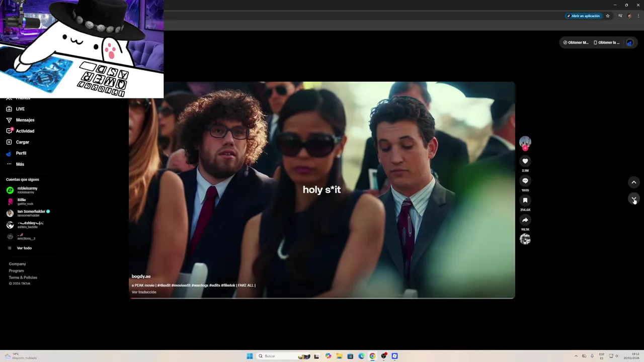Click the #4kedit hashtag in caption

(164, 286)
